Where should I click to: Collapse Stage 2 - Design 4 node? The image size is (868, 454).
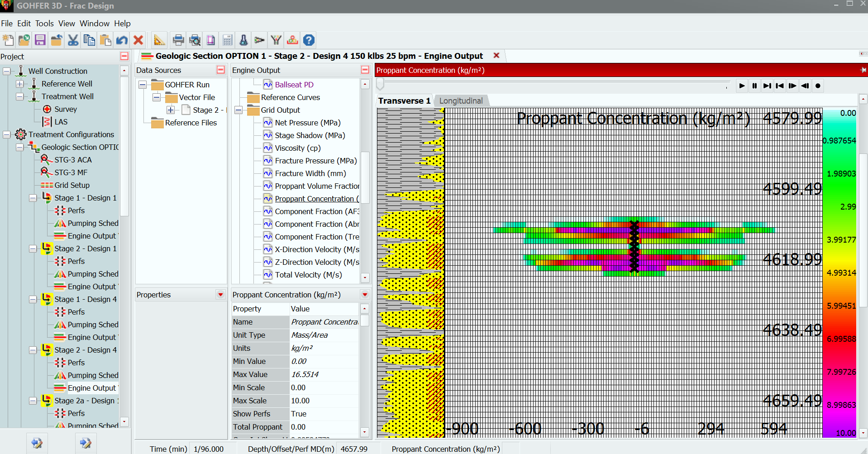click(33, 350)
